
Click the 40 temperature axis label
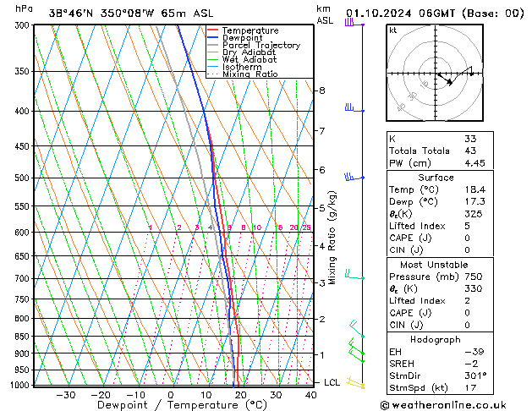click(310, 395)
